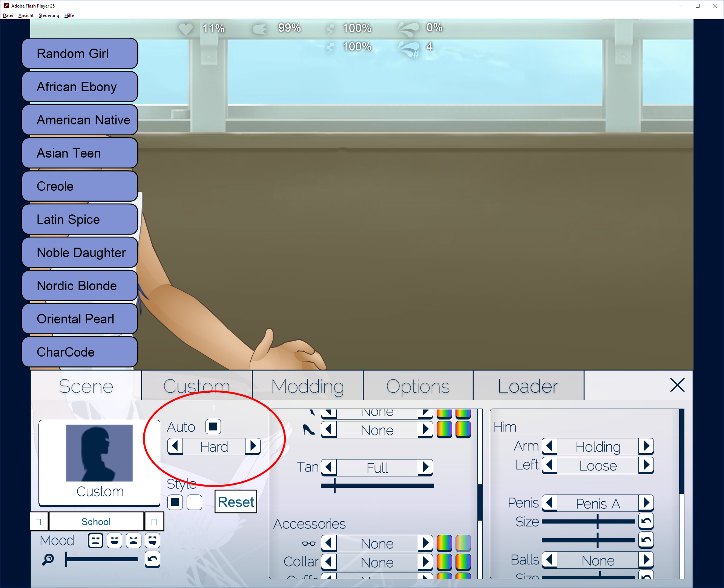Click the left arrow next to Tan Full
Viewport: 724px width, 588px height.
click(328, 467)
